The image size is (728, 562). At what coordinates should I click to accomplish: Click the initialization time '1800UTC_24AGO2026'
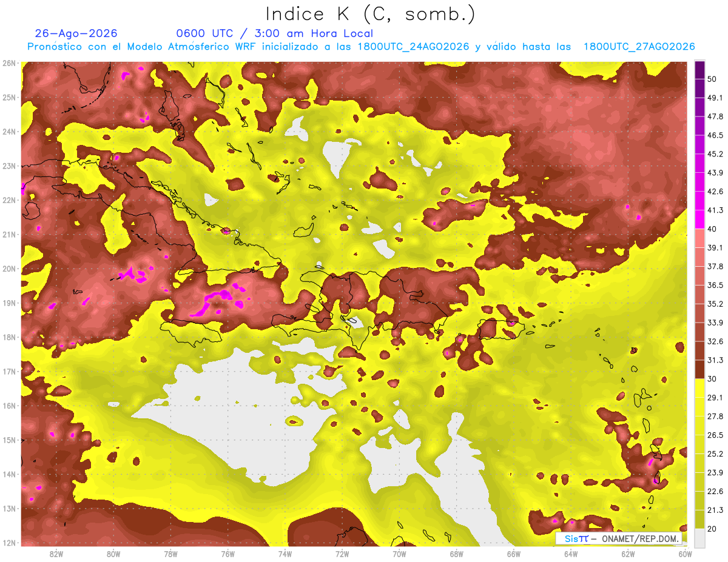pyautogui.click(x=414, y=47)
